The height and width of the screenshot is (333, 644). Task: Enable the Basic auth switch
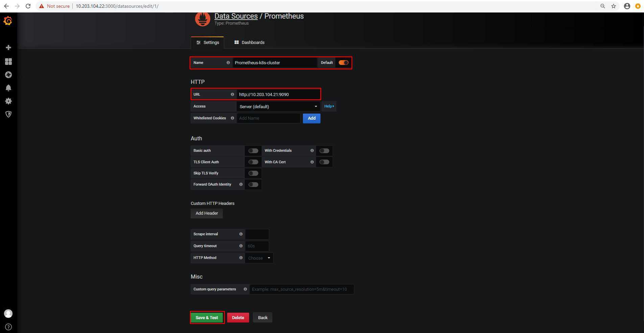253,151
